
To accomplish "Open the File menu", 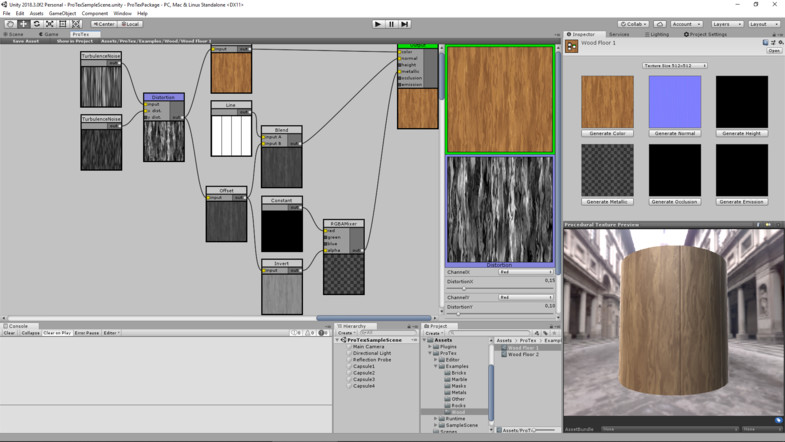I will tap(7, 14).
